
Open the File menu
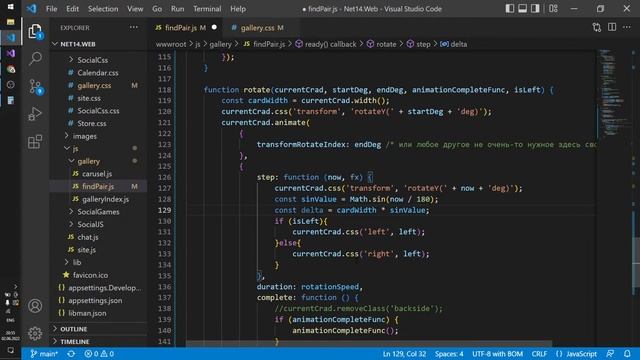[x=51, y=9]
